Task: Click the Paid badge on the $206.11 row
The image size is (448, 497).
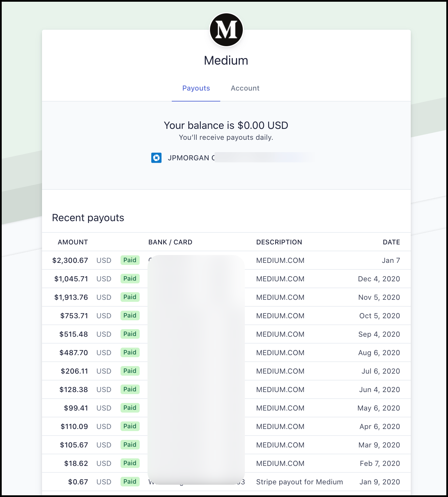Action: click(x=130, y=371)
